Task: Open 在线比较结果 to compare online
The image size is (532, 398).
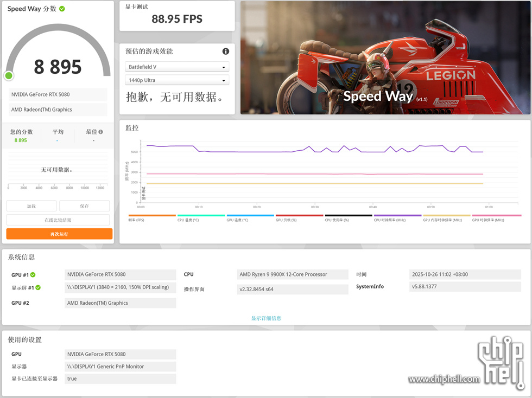Action: [x=58, y=220]
